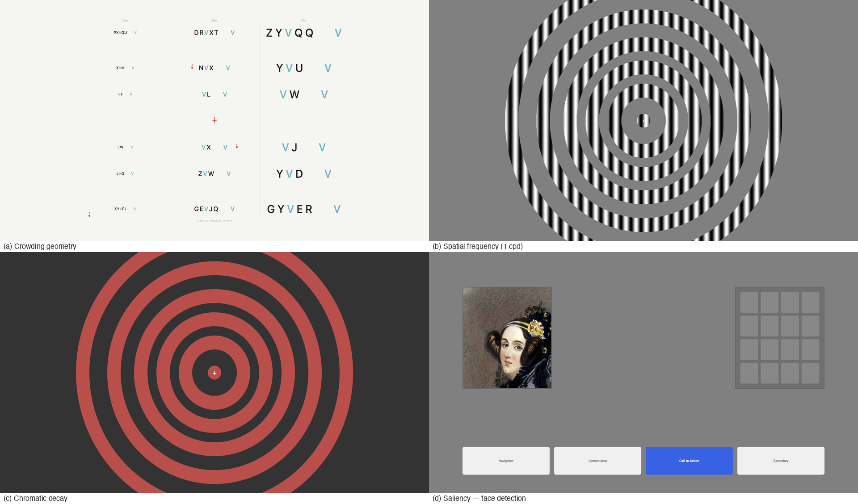858x504 pixels.
Task: Select the "GYVER" letter group
Action: pyautogui.click(x=289, y=209)
